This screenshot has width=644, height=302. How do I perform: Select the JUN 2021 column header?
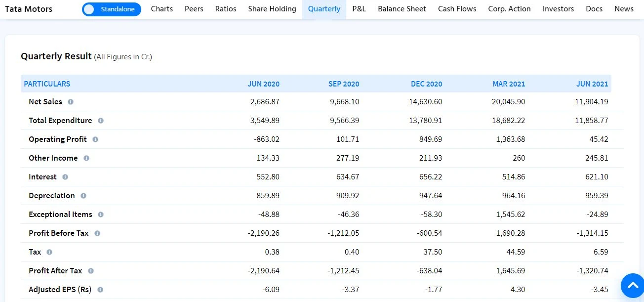pyautogui.click(x=592, y=84)
